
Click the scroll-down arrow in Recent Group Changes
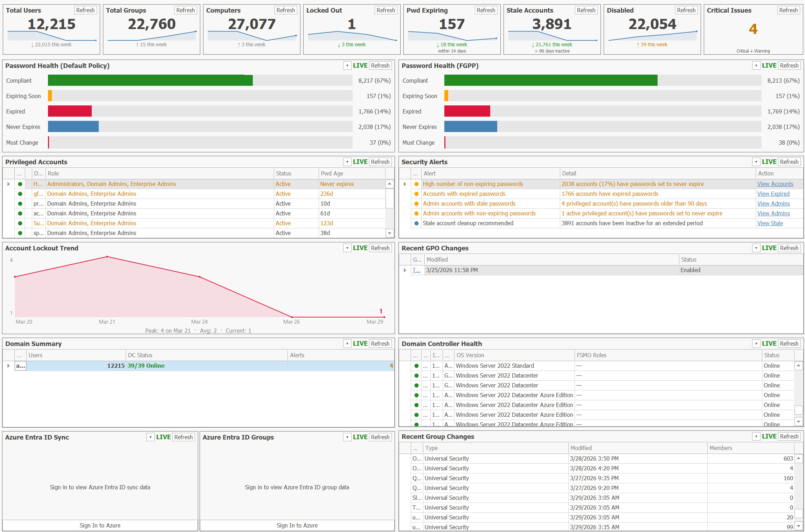tap(799, 526)
